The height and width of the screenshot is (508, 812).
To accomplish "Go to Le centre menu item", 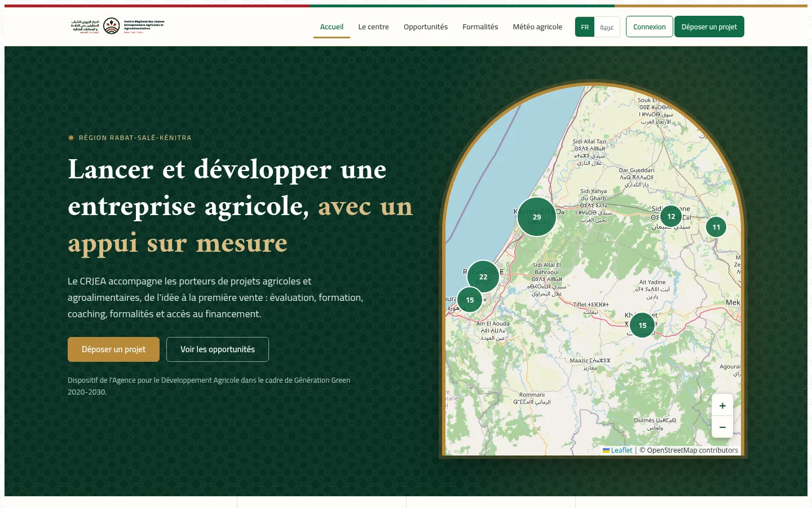I will (374, 27).
